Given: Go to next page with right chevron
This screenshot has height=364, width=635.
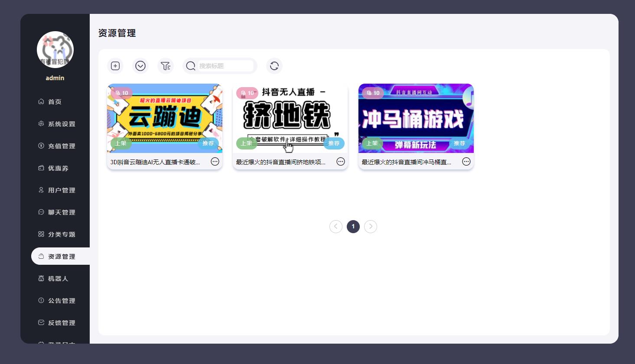Looking at the screenshot, I should click(x=371, y=227).
